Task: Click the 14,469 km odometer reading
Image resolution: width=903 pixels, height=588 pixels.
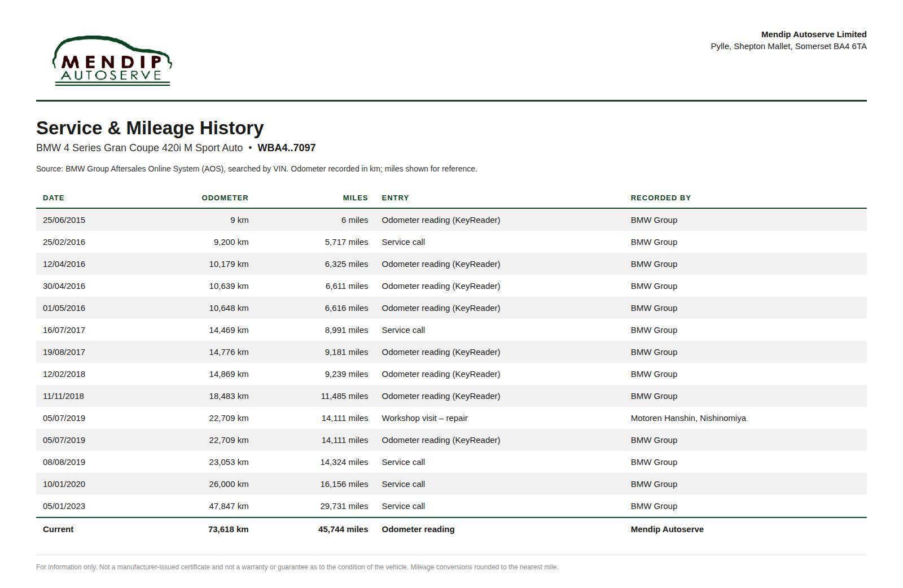Action: tap(229, 330)
